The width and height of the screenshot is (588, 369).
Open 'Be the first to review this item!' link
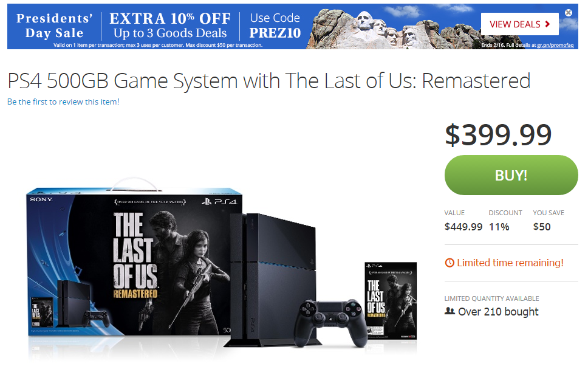point(63,102)
